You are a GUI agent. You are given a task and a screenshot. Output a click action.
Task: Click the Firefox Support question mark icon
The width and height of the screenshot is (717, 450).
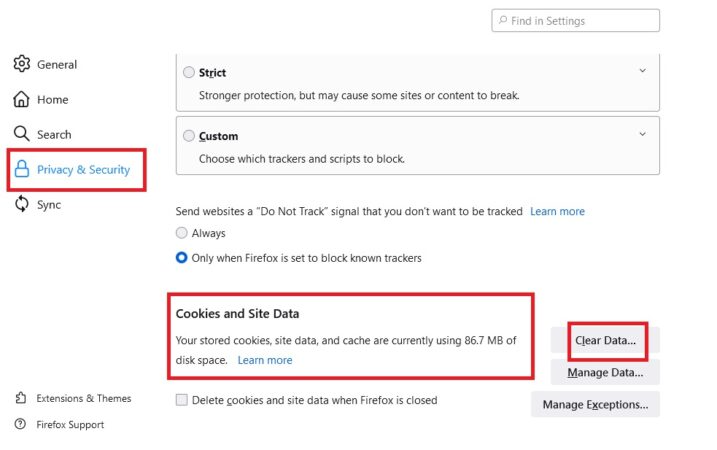tap(20, 424)
